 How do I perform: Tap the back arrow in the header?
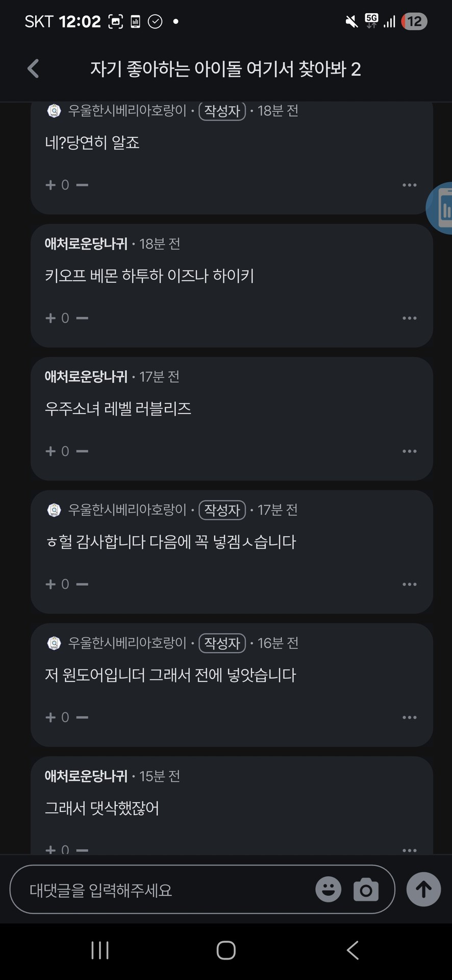coord(34,68)
